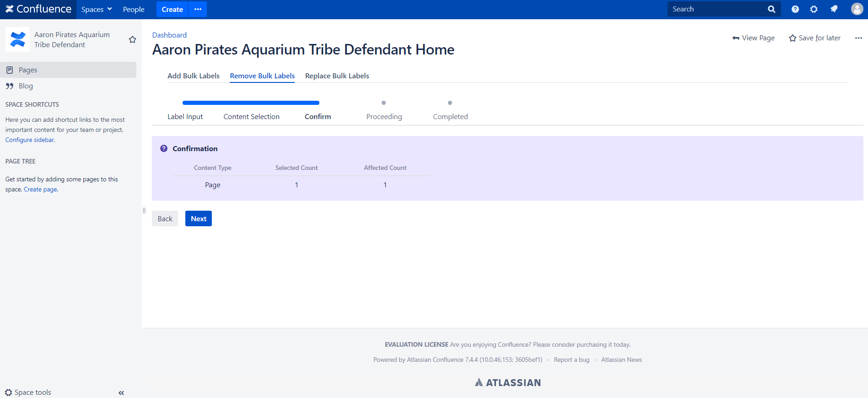Click the Completed step label
Image resolution: width=868 pixels, height=398 pixels.
451,117
